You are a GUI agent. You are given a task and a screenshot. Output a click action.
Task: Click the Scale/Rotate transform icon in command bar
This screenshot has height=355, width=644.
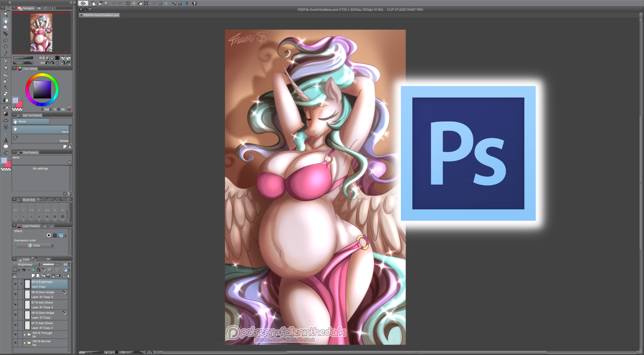click(x=146, y=3)
